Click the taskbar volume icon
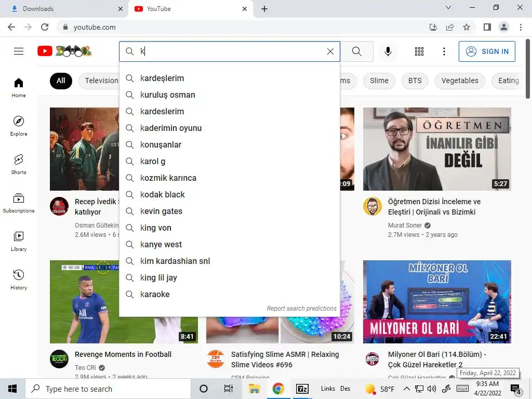The width and height of the screenshot is (532, 399). (432, 389)
